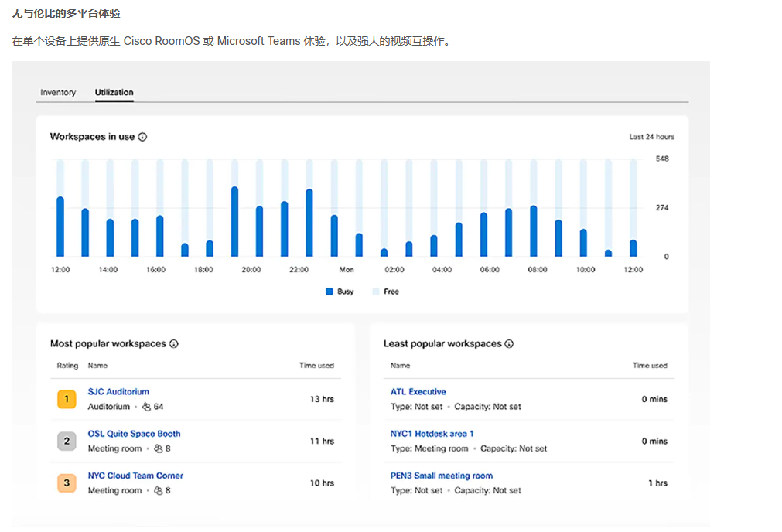Click info icon next to Least popular workspaces
Viewport: 782px width, 532px height.
point(509,344)
